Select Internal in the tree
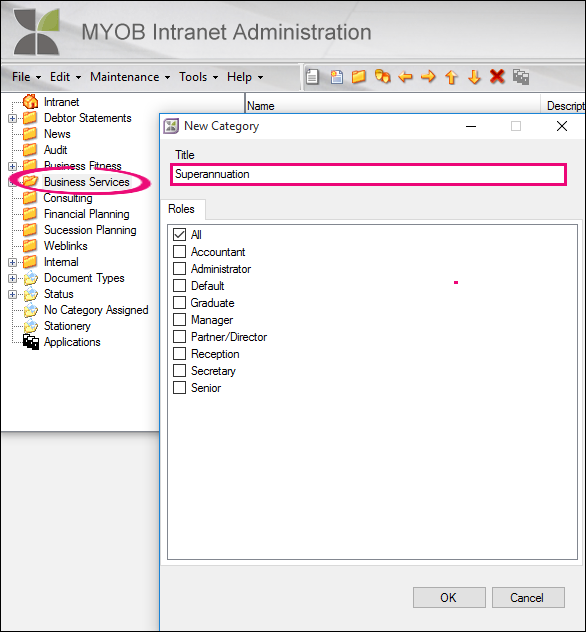This screenshot has height=632, width=586. [61, 262]
